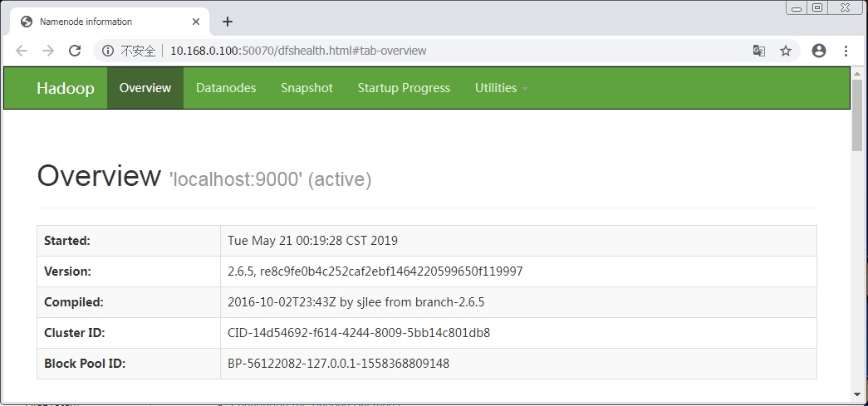Go to Startup Progress

[x=404, y=88]
